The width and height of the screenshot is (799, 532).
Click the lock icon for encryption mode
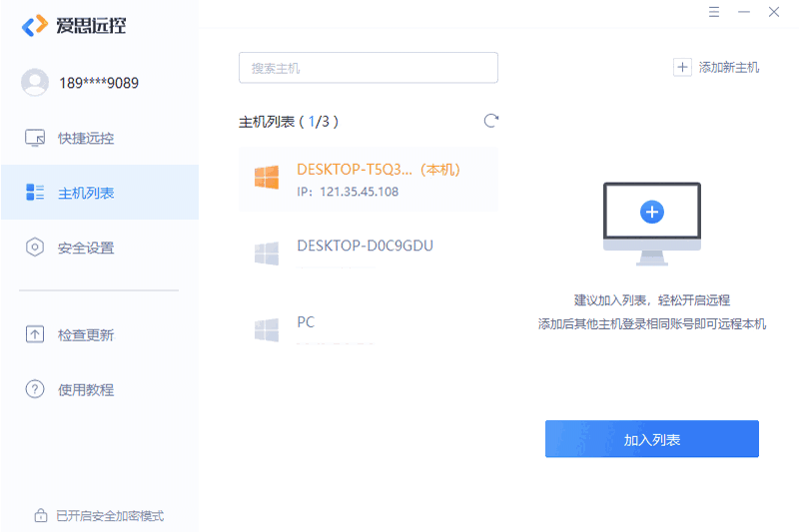(40, 516)
